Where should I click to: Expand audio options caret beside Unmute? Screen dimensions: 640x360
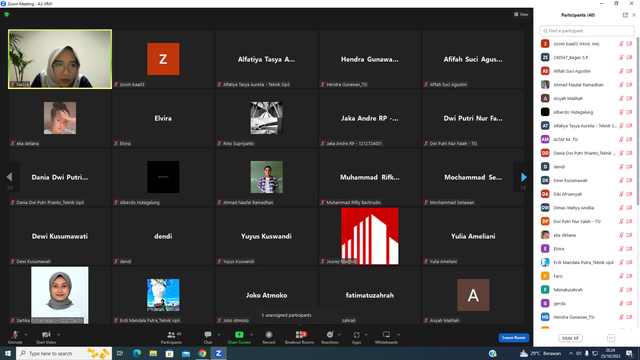click(x=26, y=335)
